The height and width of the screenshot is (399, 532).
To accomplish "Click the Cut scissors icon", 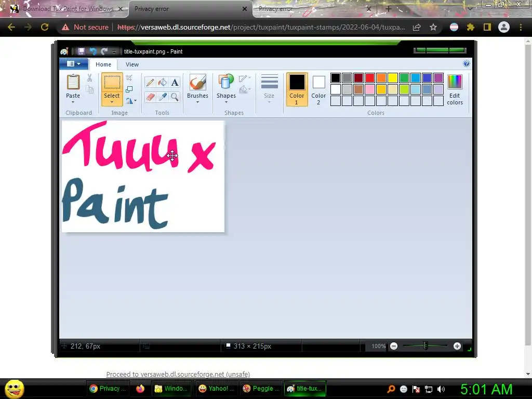I will click(x=89, y=78).
